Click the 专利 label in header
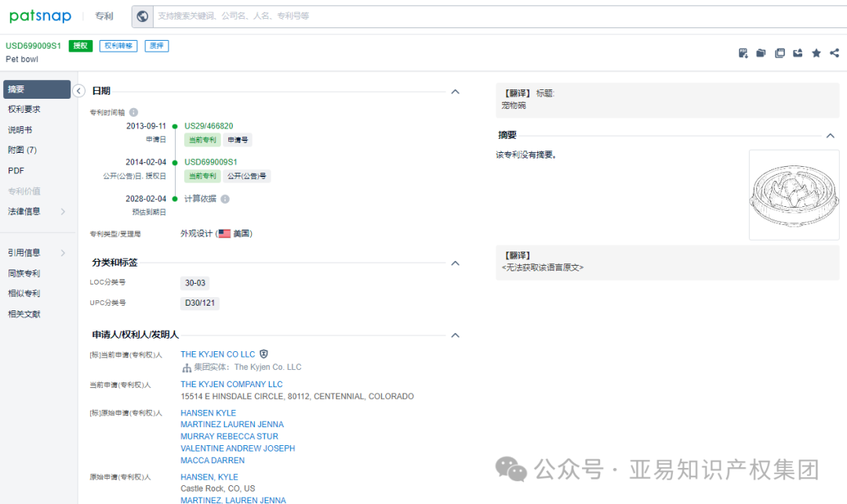The height and width of the screenshot is (504, 847). coord(104,16)
